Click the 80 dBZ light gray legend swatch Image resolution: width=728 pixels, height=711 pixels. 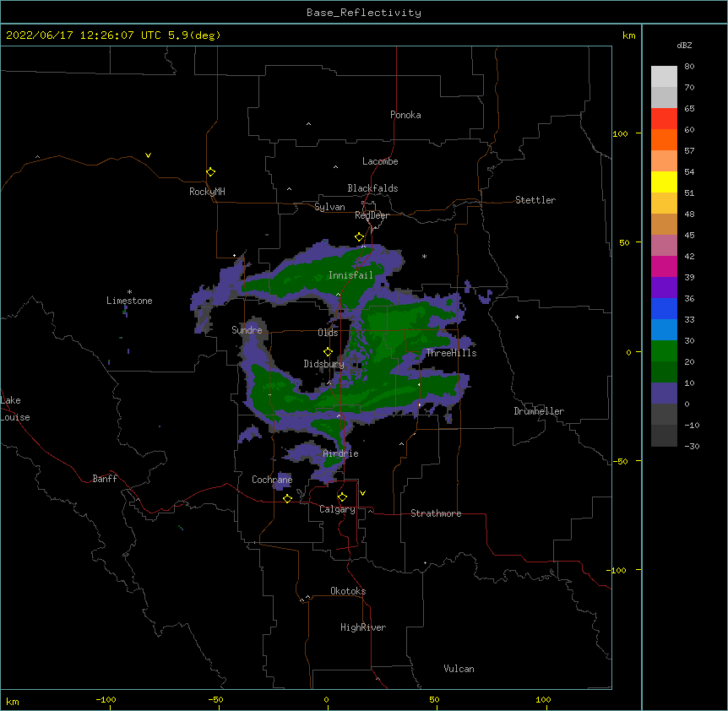[x=664, y=77]
